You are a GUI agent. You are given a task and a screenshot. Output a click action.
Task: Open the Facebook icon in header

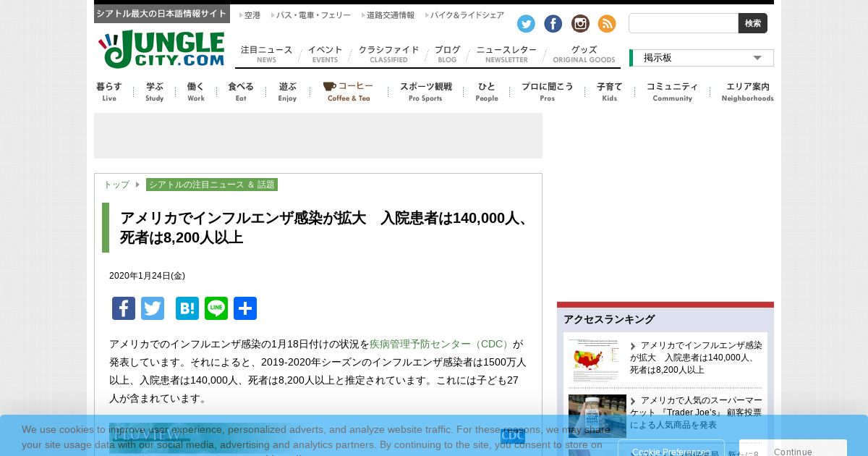coord(553,24)
